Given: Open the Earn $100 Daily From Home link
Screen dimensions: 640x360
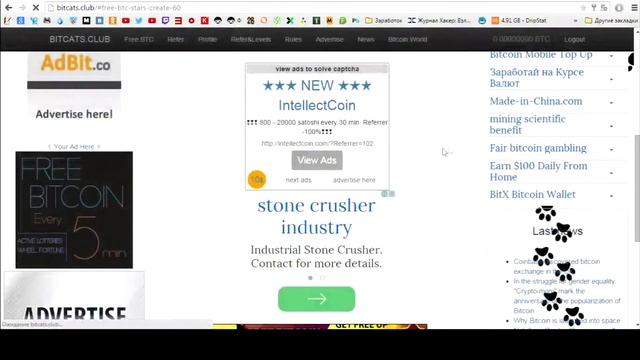Looking at the screenshot, I should (538, 171).
